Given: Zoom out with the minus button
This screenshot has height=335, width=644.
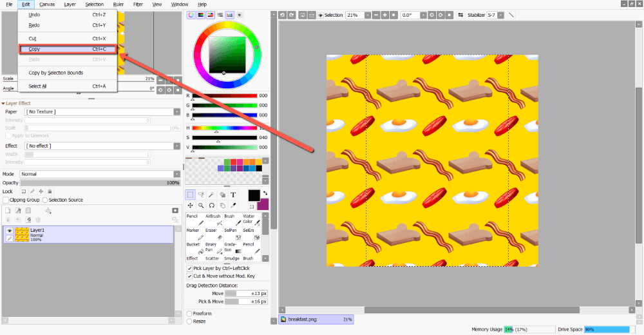Looking at the screenshot, I should tap(376, 15).
